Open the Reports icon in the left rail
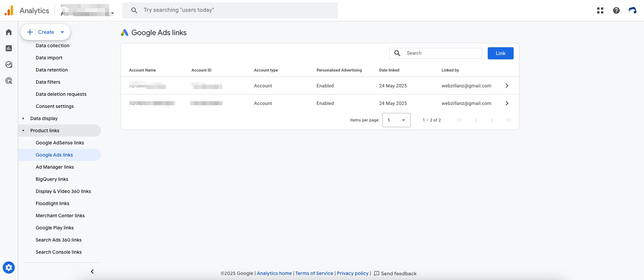644x280 pixels. point(9,48)
